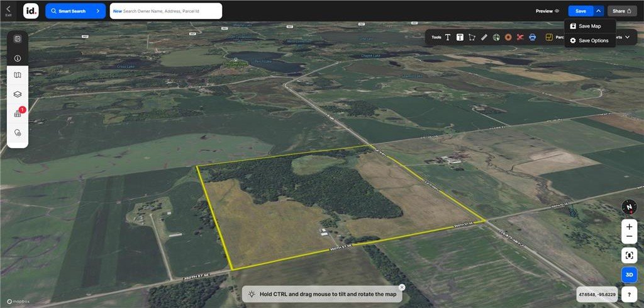Click the scissors cut tool
The width and height of the screenshot is (644, 308).
pyautogui.click(x=520, y=37)
